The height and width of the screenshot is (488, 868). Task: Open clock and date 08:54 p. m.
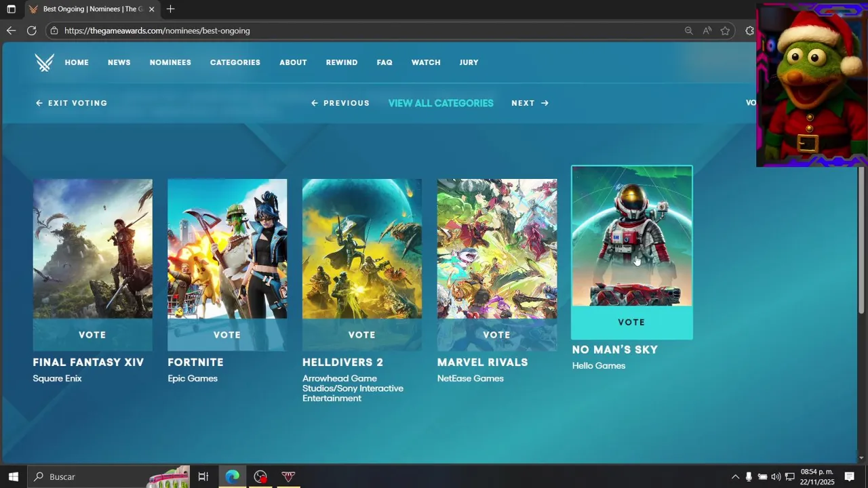point(817,476)
